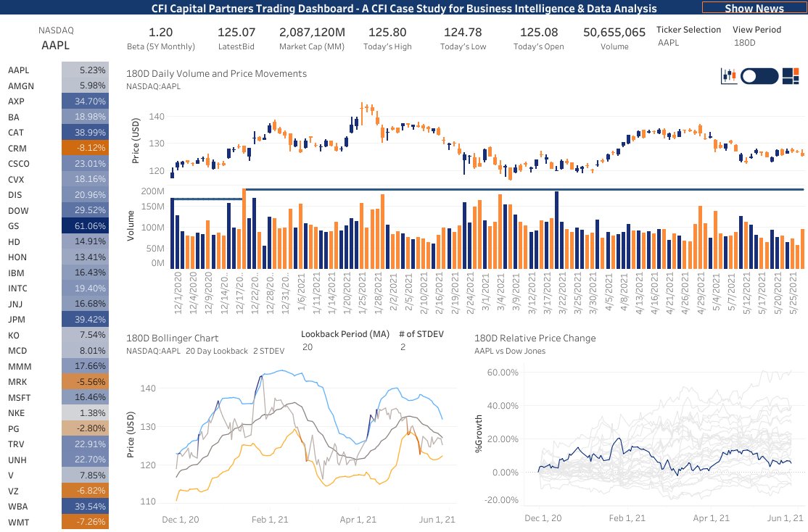The width and height of the screenshot is (808, 532).
Task: Select CAT in the ticker list
Action: point(16,133)
